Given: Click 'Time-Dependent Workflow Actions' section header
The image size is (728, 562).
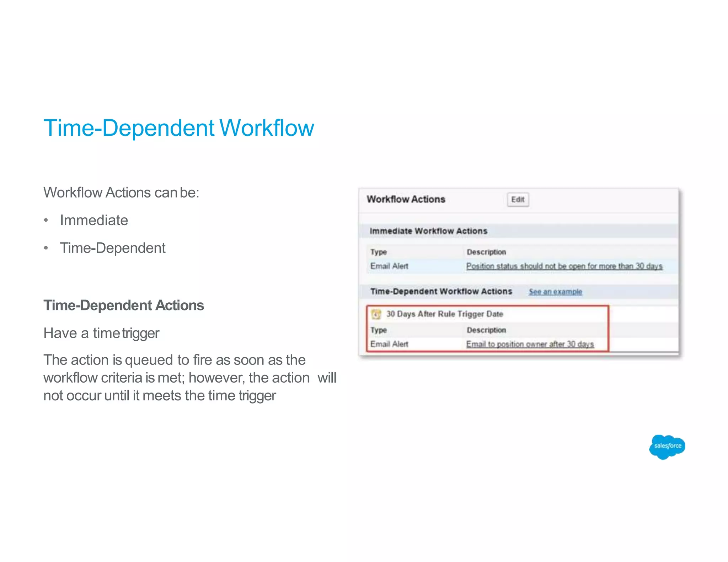Looking at the screenshot, I should (x=441, y=291).
